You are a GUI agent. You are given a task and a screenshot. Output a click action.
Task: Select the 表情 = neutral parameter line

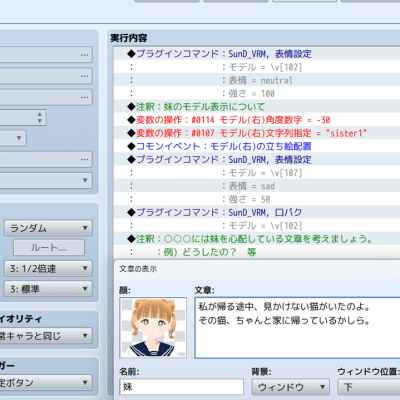click(257, 80)
